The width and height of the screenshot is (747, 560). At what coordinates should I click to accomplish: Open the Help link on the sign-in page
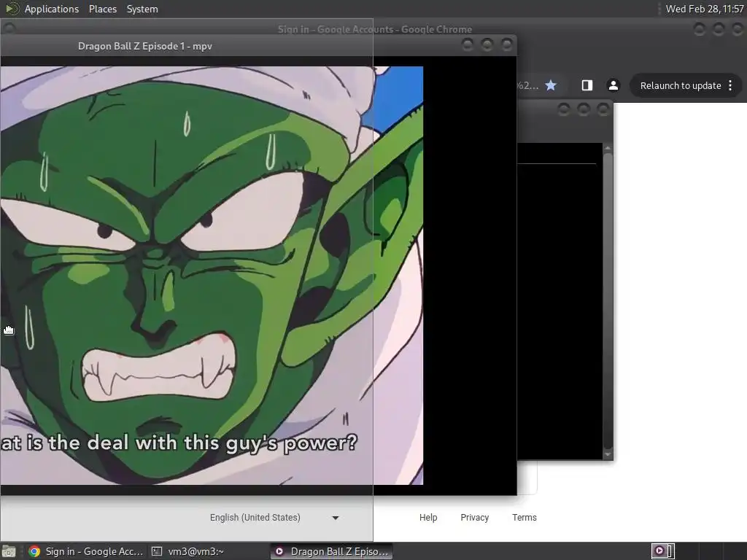pyautogui.click(x=428, y=518)
